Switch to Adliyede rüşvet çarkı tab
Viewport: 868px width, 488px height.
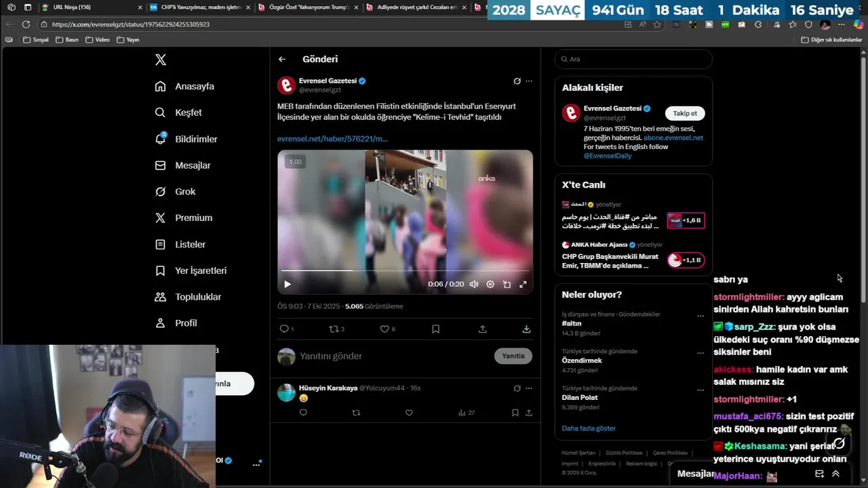point(417,7)
